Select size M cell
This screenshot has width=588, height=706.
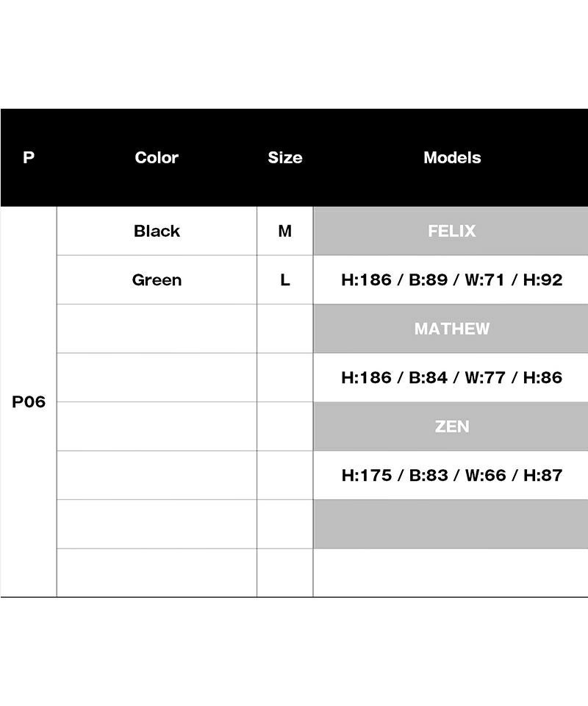pos(284,231)
